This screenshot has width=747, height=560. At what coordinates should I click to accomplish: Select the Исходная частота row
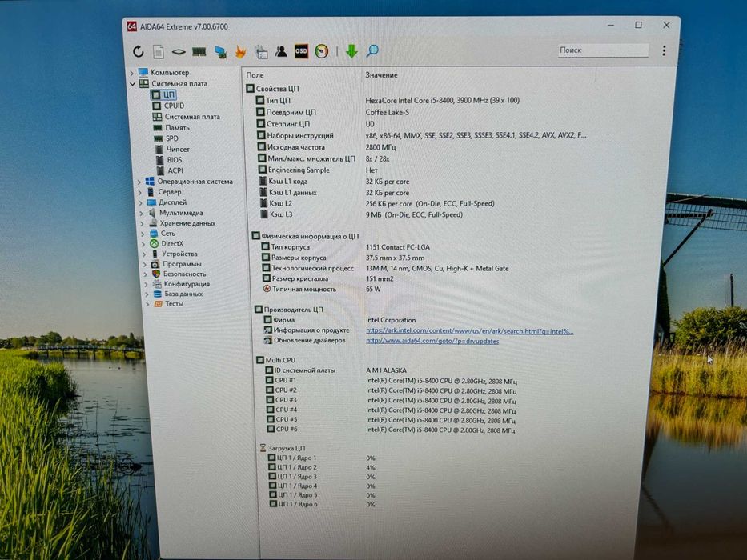(x=327, y=147)
